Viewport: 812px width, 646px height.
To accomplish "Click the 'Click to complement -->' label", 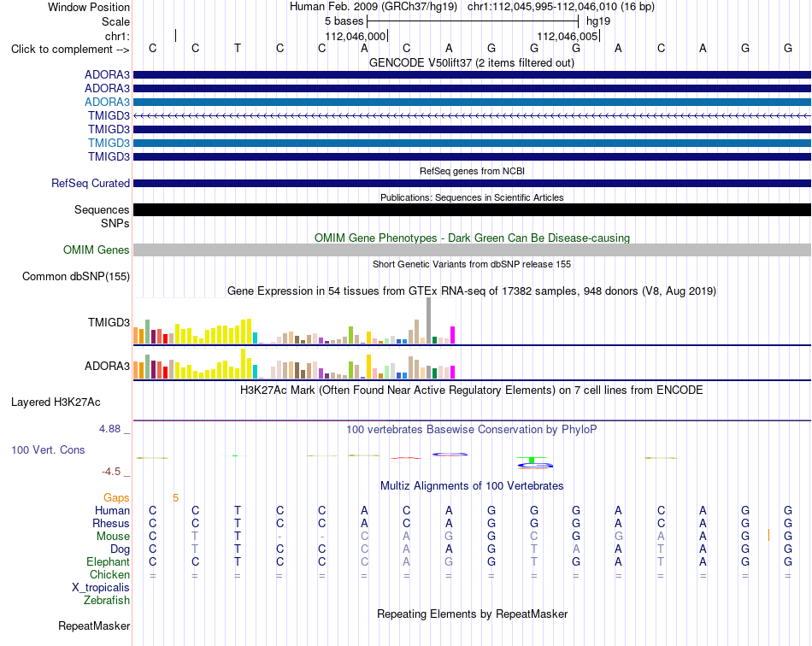I will coord(70,50).
